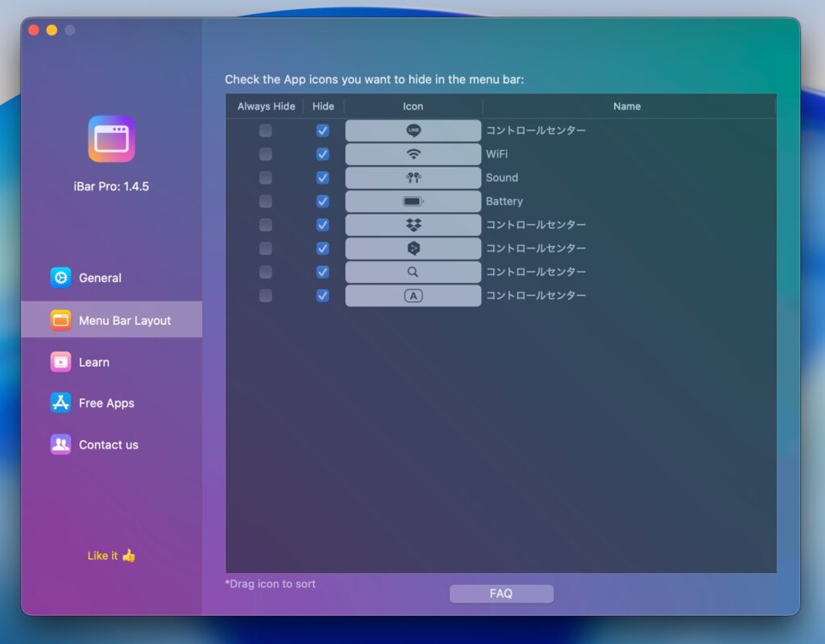Enable Always Hide for Battery
This screenshot has height=644, width=825.
click(266, 202)
